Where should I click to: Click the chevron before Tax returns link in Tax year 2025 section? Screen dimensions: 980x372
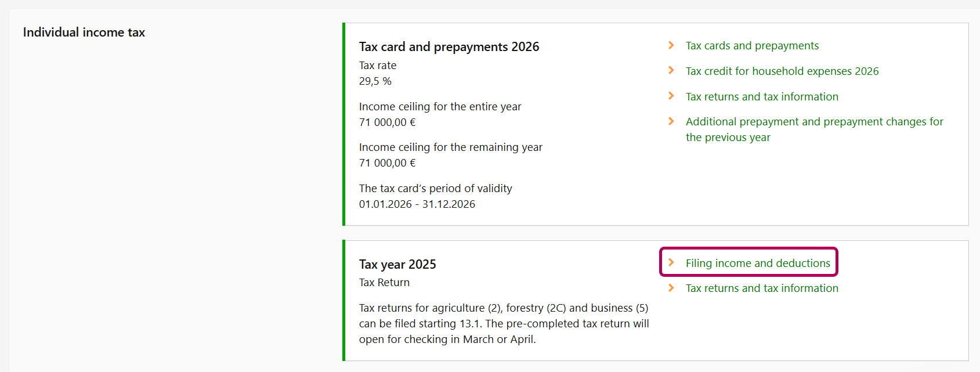coord(671,288)
